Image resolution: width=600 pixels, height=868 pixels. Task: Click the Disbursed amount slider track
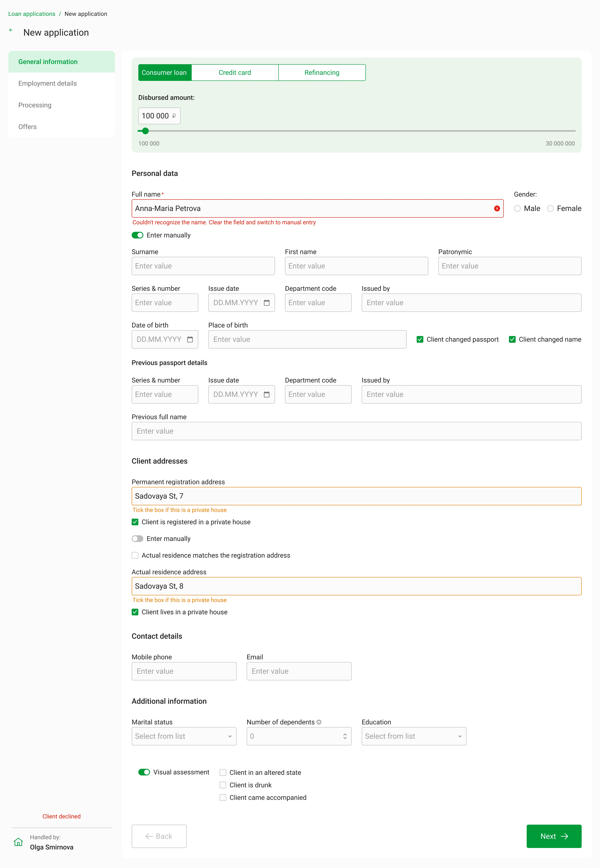click(357, 131)
